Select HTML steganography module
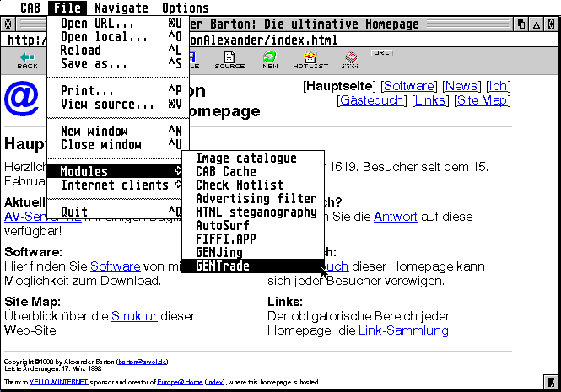561x392 pixels. pos(253,212)
